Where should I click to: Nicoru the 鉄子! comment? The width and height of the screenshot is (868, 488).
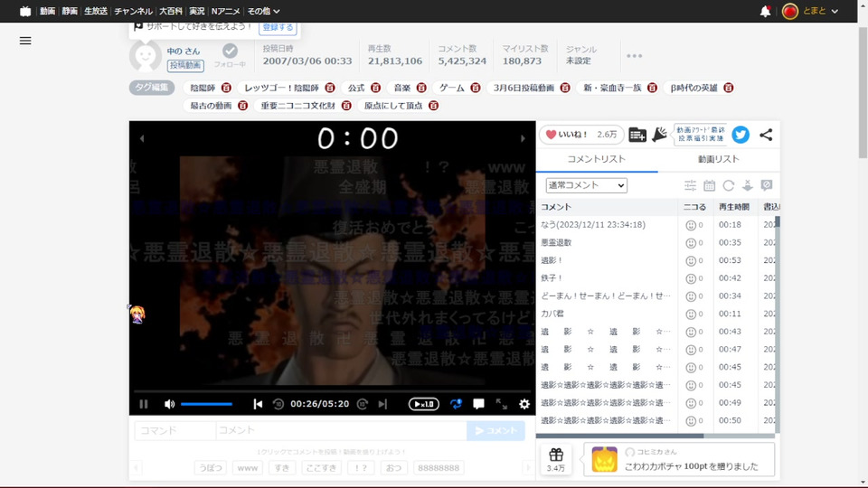click(691, 278)
